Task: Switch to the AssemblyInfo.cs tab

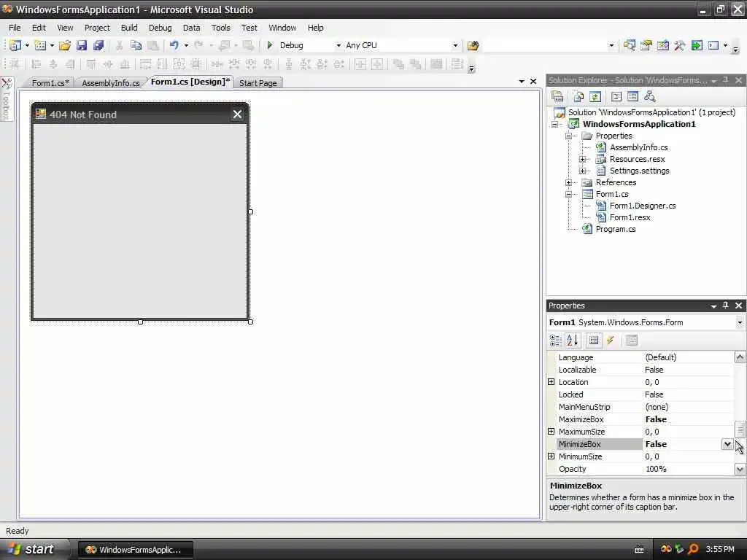Action: [x=111, y=83]
